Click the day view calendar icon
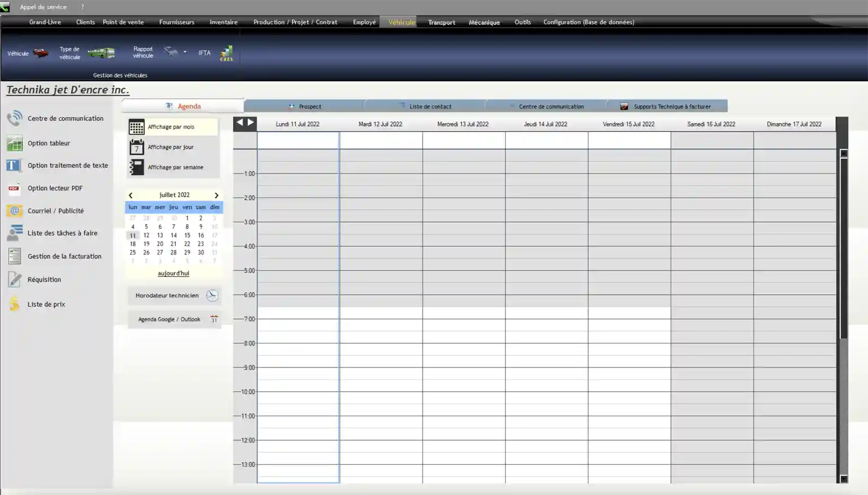 [137, 147]
